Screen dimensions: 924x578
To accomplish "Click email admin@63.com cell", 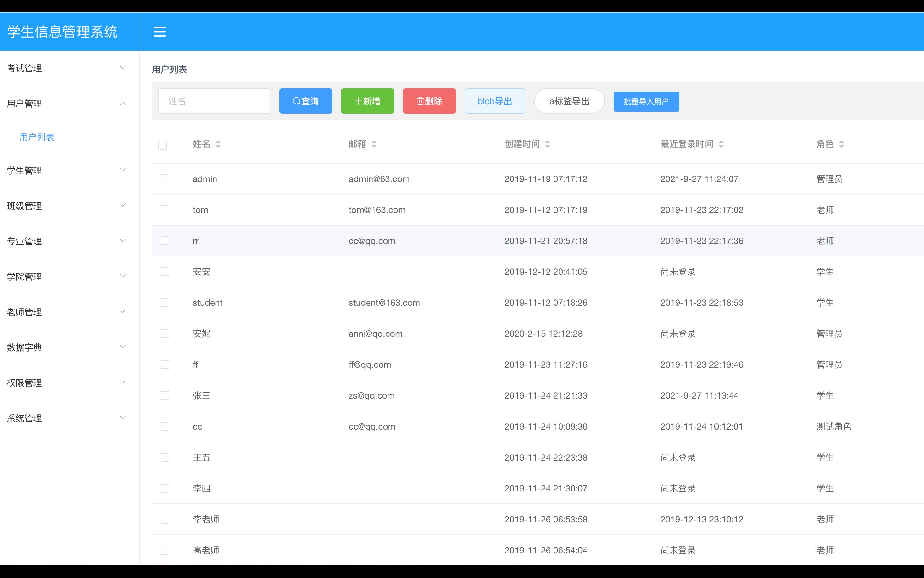I will click(379, 179).
